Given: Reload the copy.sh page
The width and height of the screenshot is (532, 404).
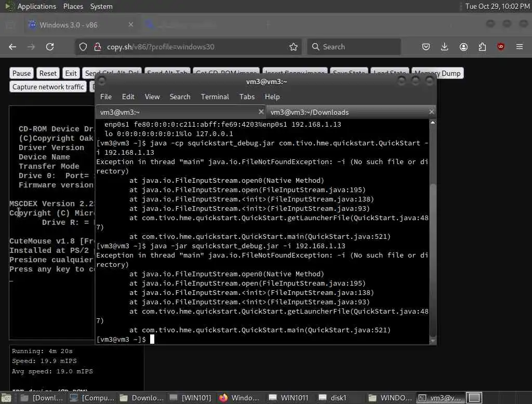Looking at the screenshot, I should pyautogui.click(x=50, y=47).
